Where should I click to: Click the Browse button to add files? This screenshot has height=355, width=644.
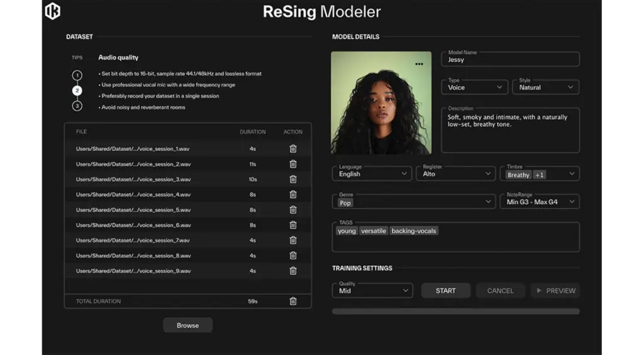187,325
